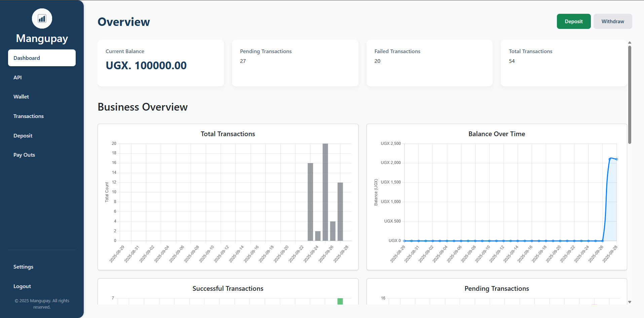The image size is (644, 318).
Task: Click the Failed Transactions card
Action: [429, 63]
